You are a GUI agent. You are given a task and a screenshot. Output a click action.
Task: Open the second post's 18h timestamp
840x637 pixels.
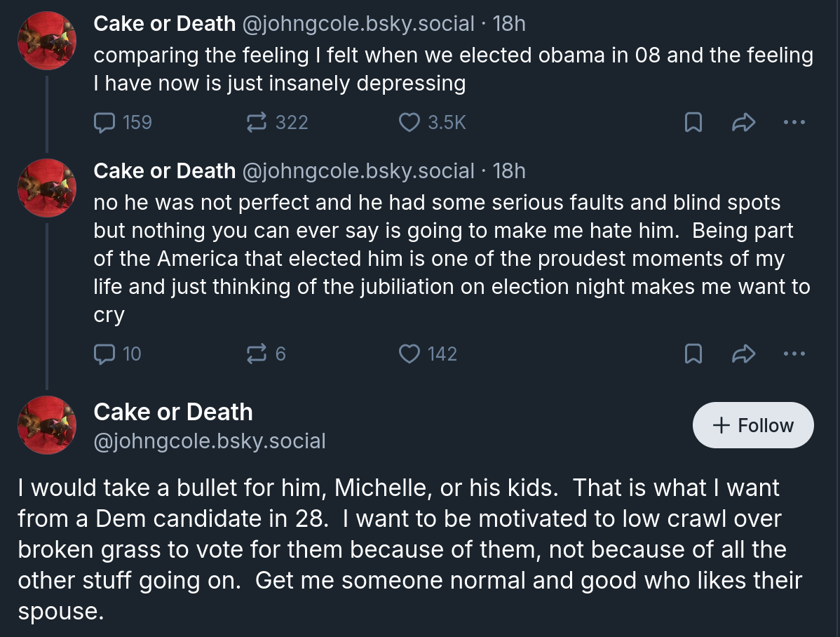click(x=509, y=171)
